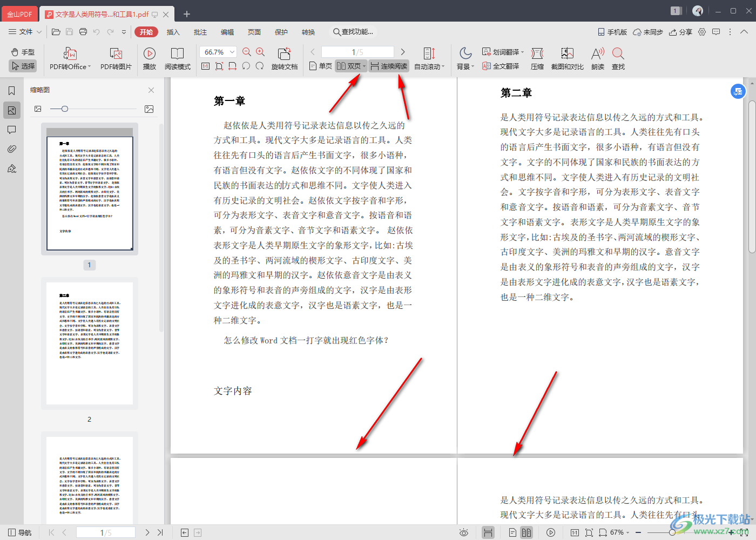Switch to the 插入 tab
Image resolution: width=756 pixels, height=540 pixels.
click(x=173, y=32)
